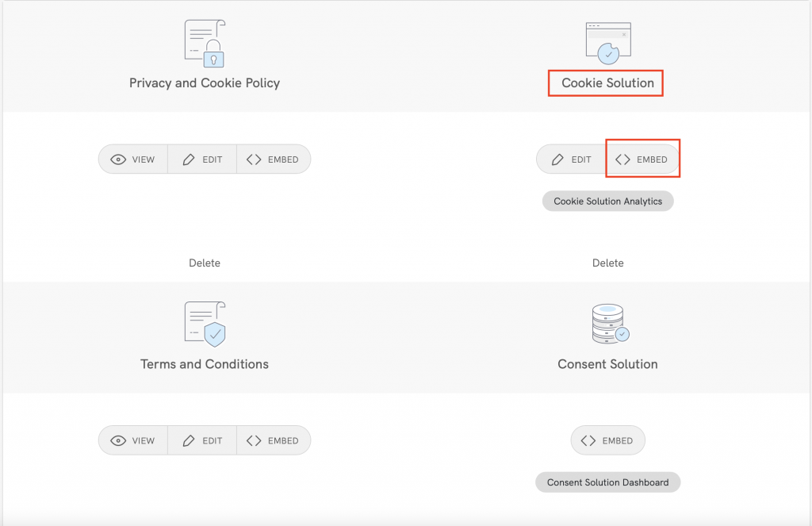The image size is (812, 526).
Task: Click the pencil icon on Terms and Conditions EDIT
Action: (187, 440)
